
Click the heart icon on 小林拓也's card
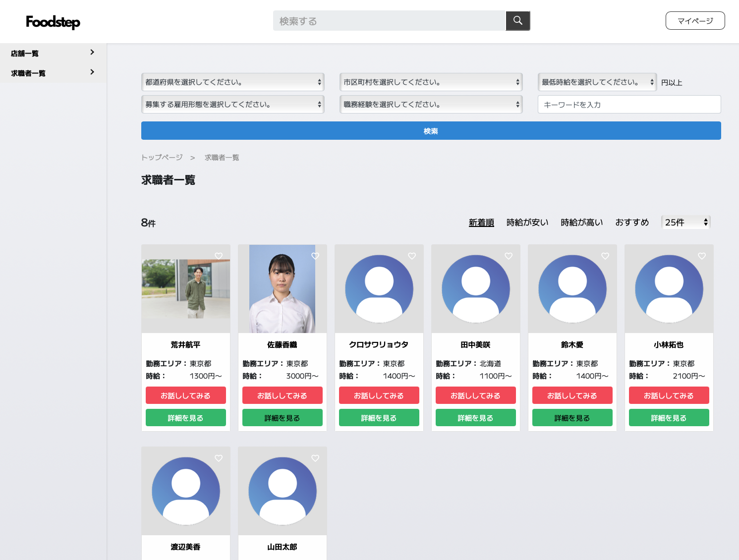pyautogui.click(x=702, y=256)
